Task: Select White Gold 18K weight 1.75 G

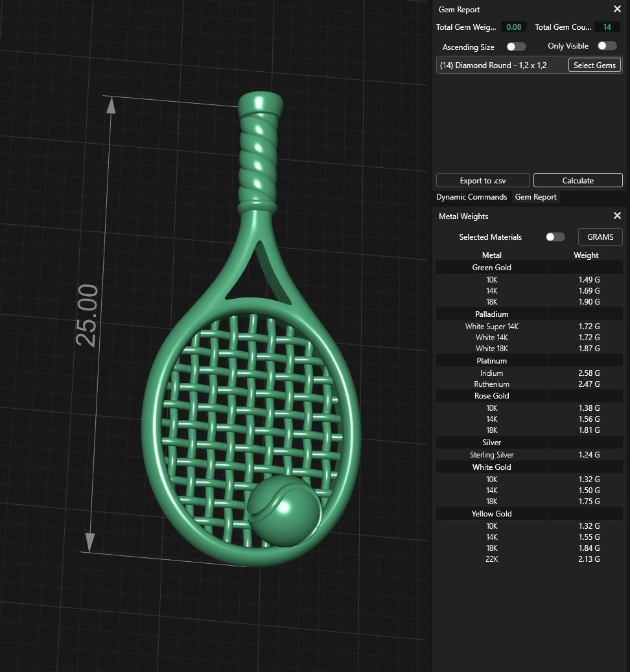Action: [589, 502]
